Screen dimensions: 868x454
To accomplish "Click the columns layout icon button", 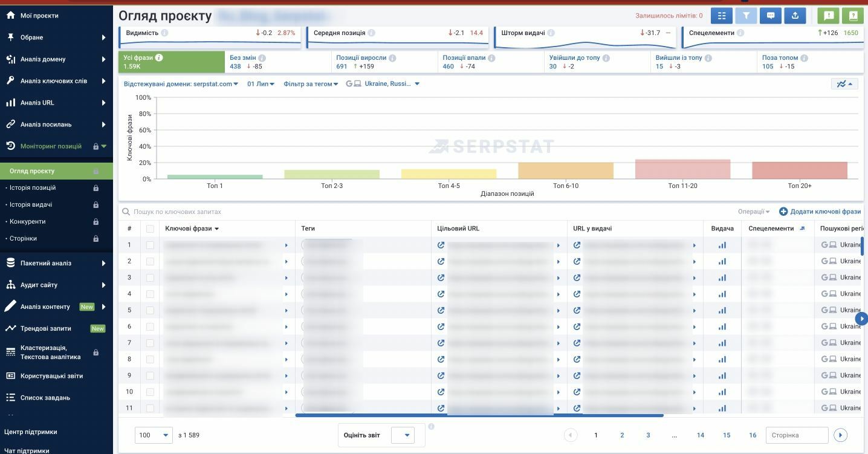I will point(722,16).
